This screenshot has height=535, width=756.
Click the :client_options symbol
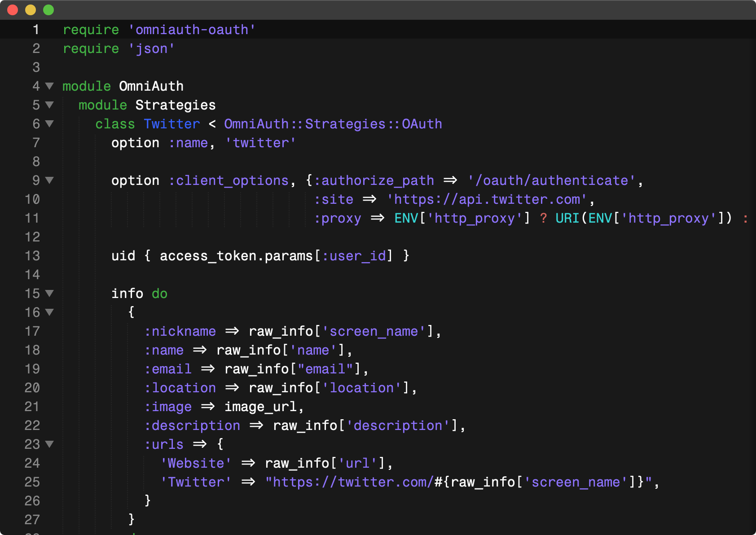tap(229, 180)
